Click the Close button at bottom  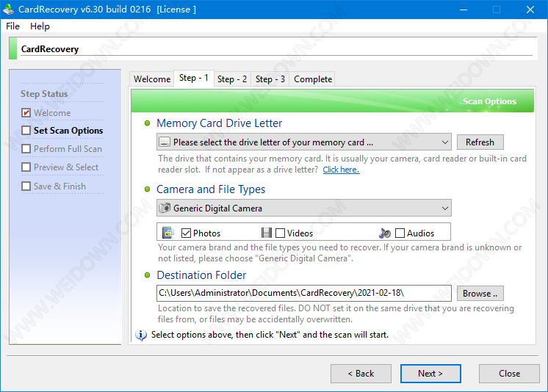[x=509, y=374]
